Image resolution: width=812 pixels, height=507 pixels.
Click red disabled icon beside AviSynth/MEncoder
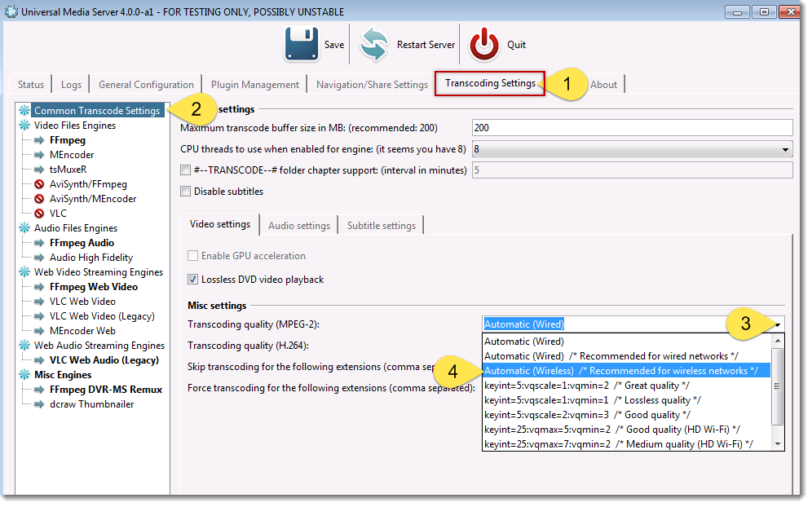coord(39,199)
